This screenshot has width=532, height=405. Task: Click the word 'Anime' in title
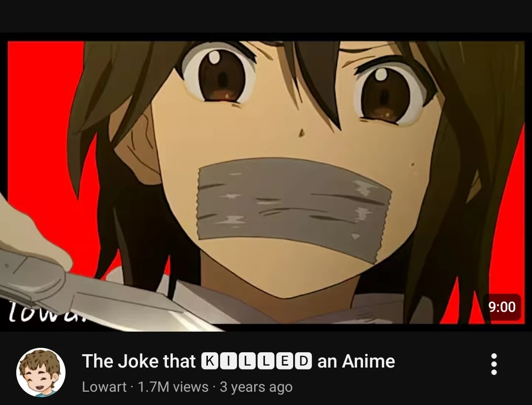[x=368, y=361]
